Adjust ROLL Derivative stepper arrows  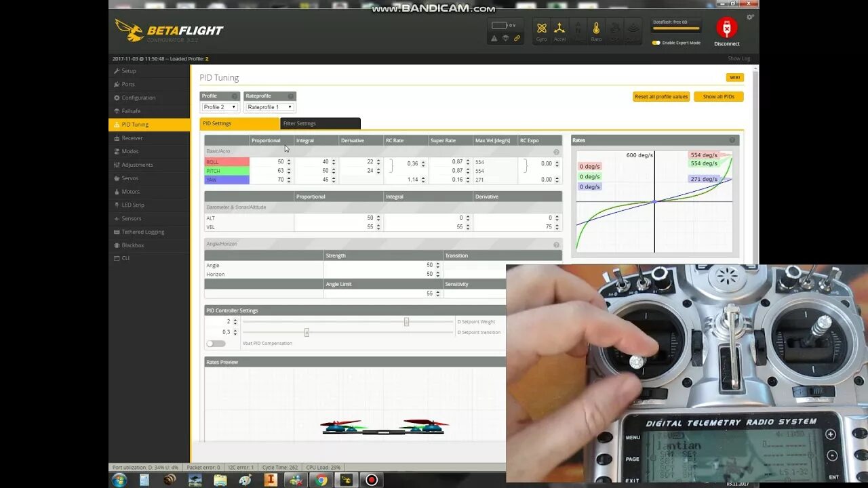click(378, 162)
